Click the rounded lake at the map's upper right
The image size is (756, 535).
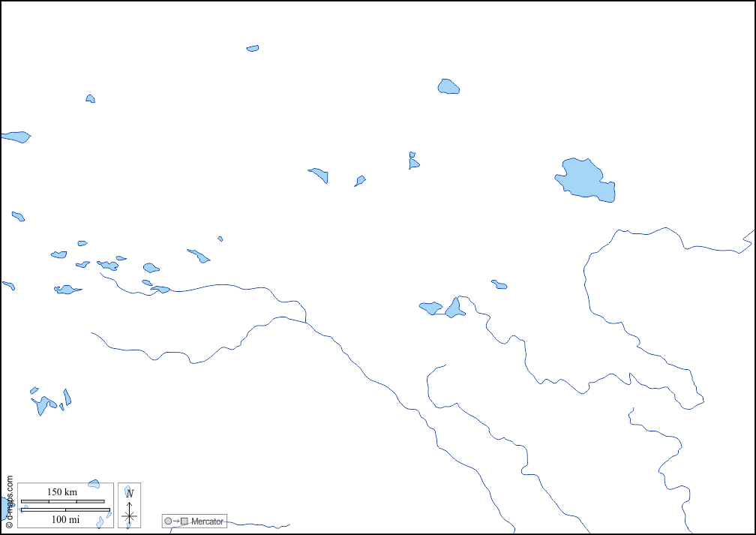pos(448,87)
